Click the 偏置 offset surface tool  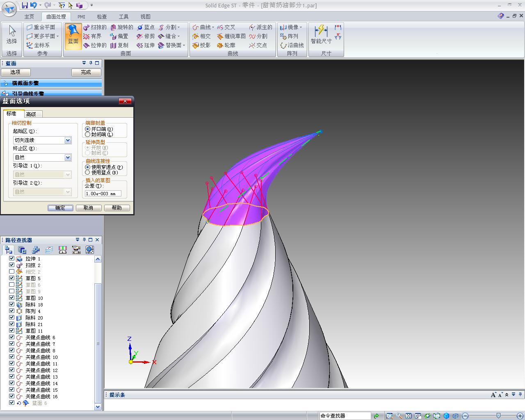tap(119, 36)
